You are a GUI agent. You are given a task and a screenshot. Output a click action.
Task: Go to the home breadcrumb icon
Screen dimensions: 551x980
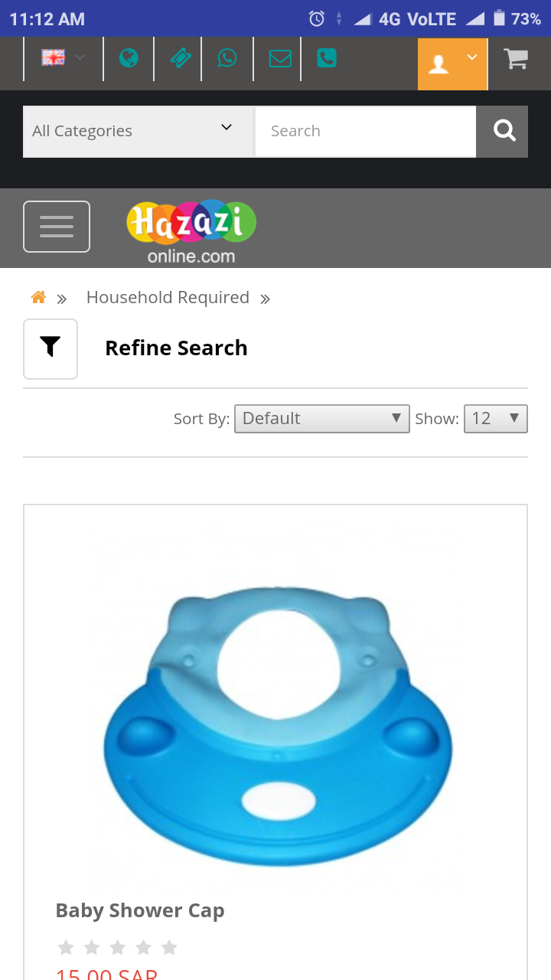point(38,297)
